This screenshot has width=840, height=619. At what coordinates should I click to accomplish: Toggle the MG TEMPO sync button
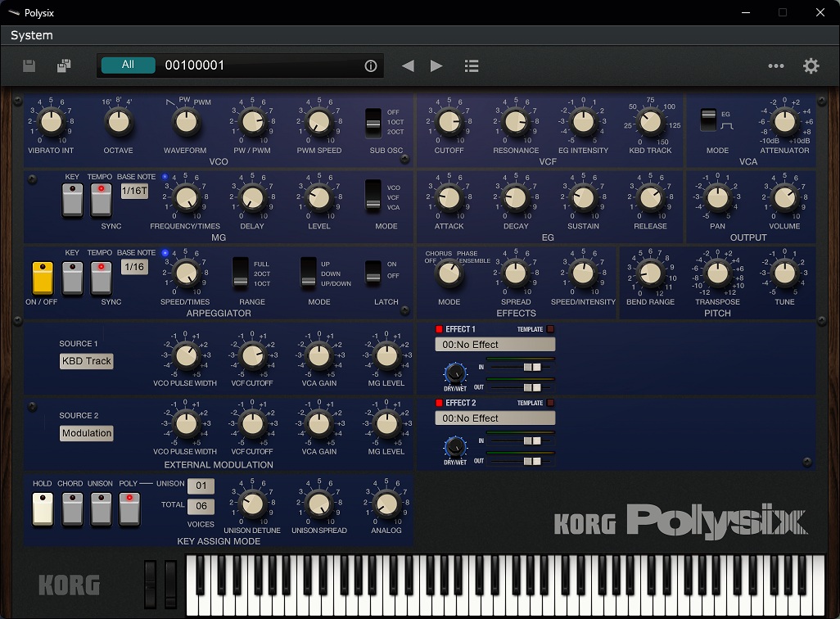tap(101, 199)
